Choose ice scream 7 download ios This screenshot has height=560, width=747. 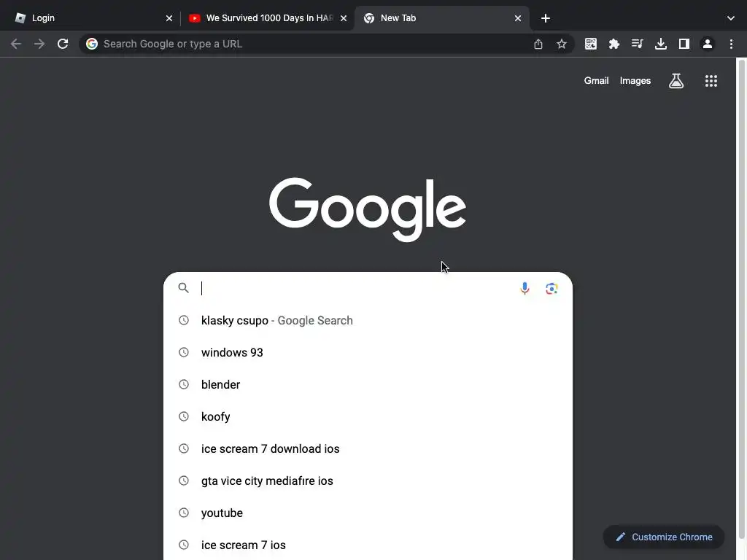(368, 448)
